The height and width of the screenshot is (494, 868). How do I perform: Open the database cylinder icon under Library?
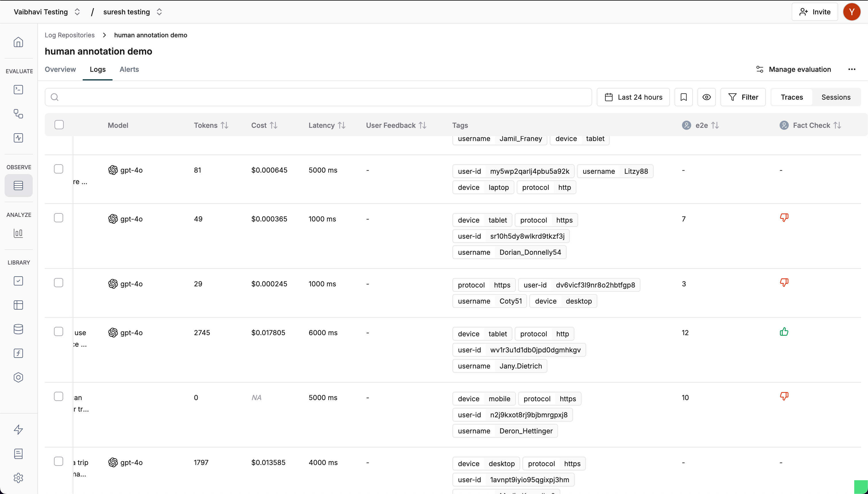point(18,329)
